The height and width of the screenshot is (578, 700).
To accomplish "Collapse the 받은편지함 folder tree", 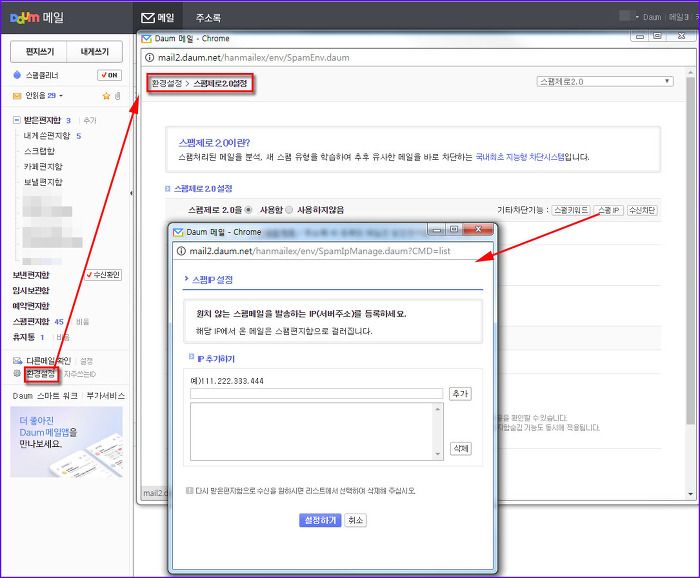I will pyautogui.click(x=17, y=120).
